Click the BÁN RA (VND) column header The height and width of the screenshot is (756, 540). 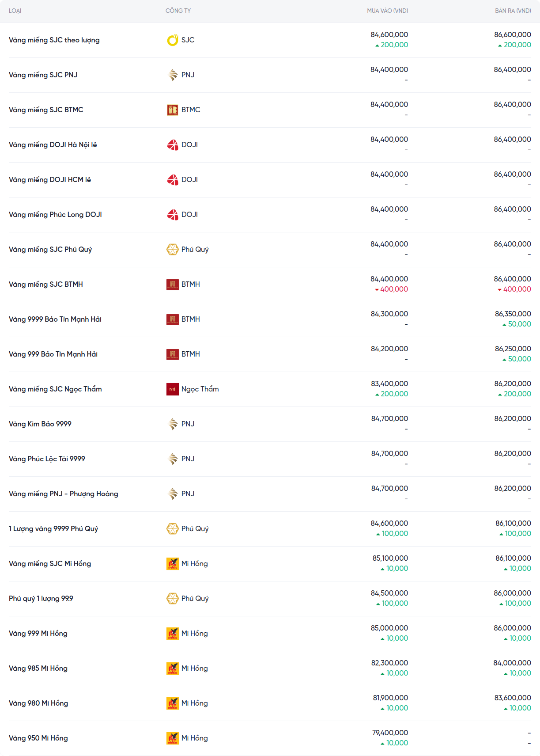[x=513, y=11]
